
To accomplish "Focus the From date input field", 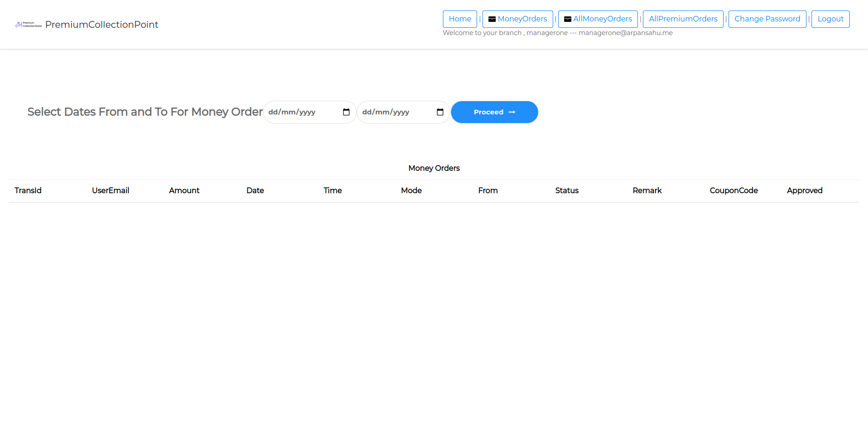I will coord(301,112).
